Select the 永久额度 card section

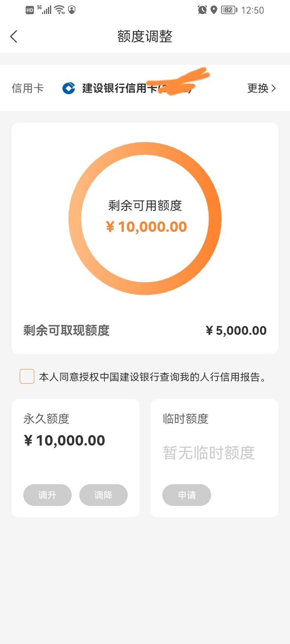coord(75,458)
